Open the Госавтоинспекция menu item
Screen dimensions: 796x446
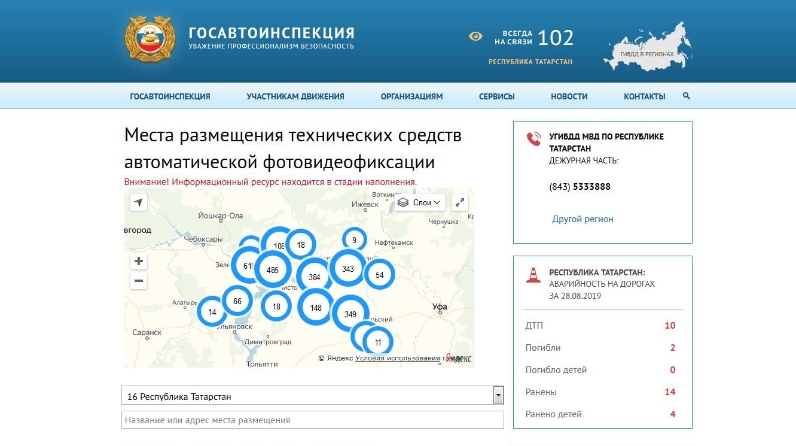(170, 96)
